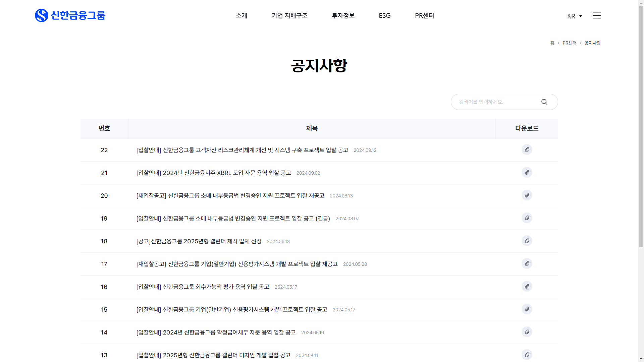Open the ESG menu
Image resolution: width=644 pixels, height=362 pixels.
[385, 15]
